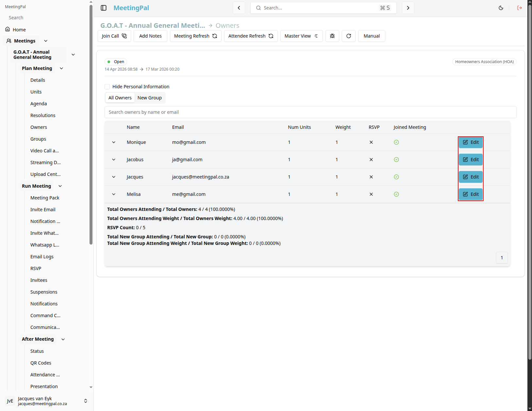Click the Attendee Refresh button

(x=251, y=36)
